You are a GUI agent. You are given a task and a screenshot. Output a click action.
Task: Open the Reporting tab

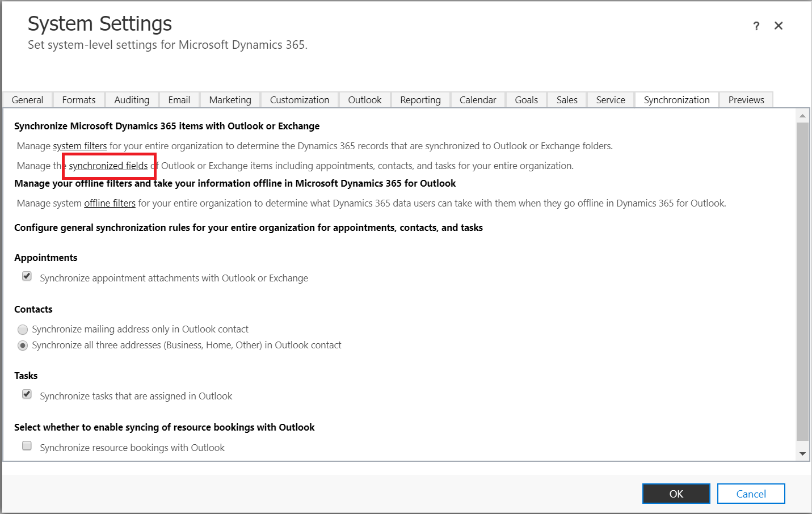tap(420, 100)
